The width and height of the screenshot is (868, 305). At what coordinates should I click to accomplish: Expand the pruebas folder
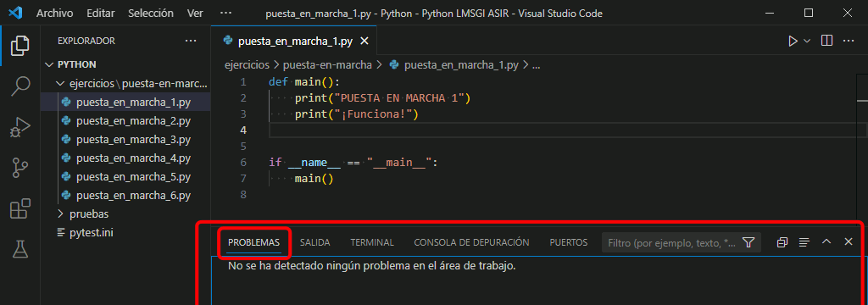coord(125,213)
